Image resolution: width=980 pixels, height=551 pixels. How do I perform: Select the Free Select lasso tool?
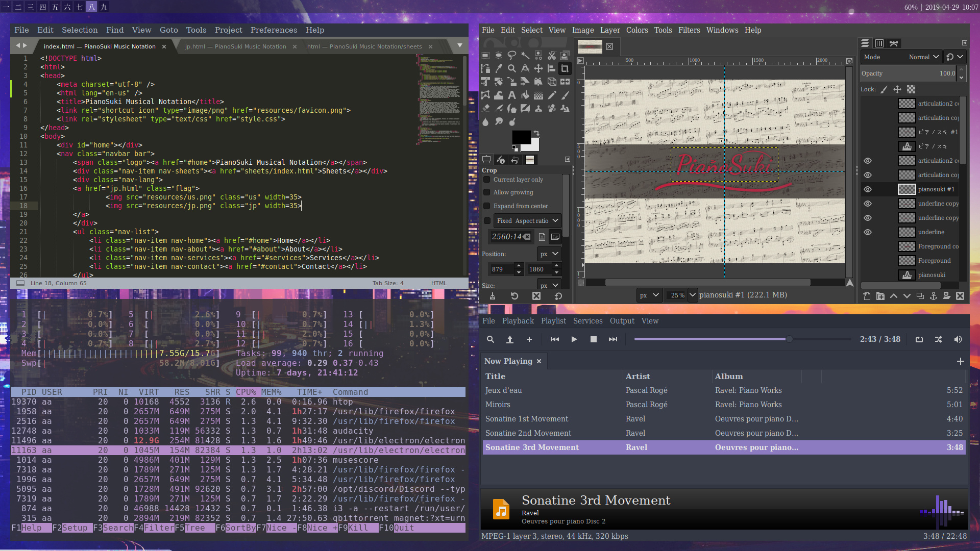[x=512, y=55]
